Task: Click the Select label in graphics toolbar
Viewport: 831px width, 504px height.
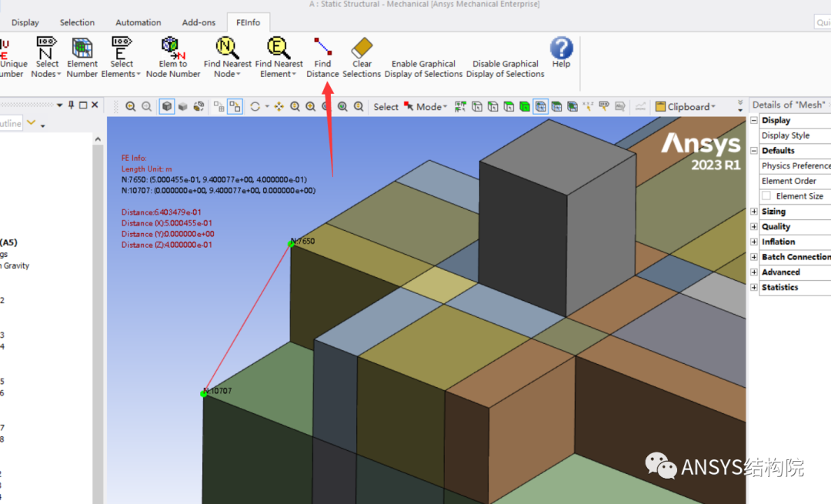Action: [385, 106]
